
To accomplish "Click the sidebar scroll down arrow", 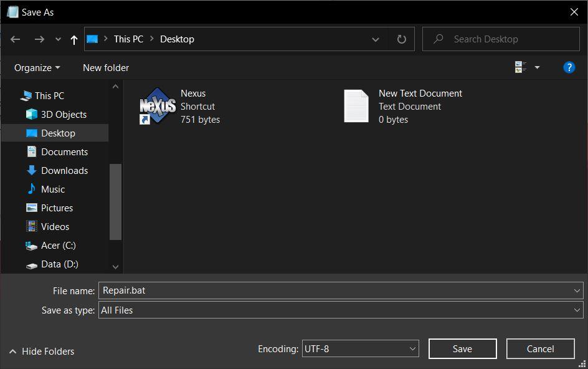I will 115,267.
